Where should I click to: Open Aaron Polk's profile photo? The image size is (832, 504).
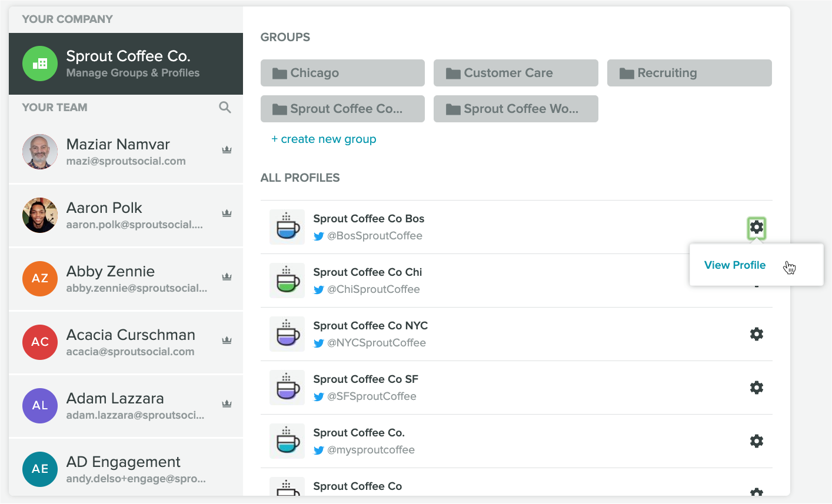[40, 215]
